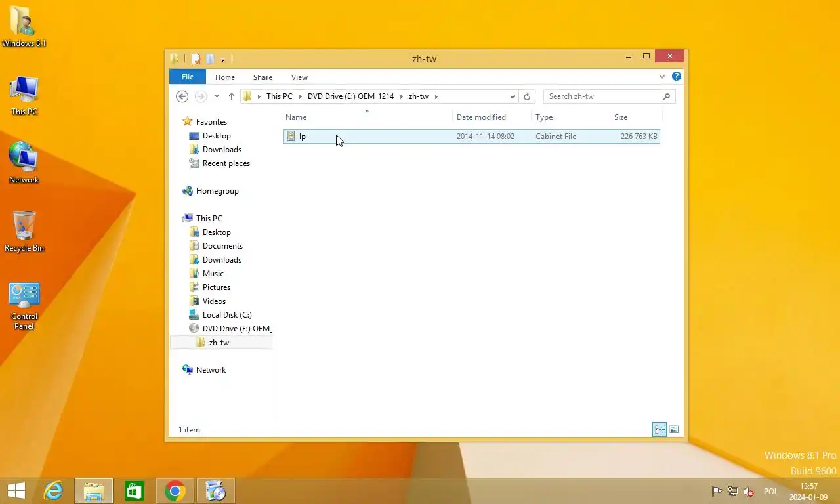Viewport: 840px width, 504px height.
Task: Launch Internet Explorer from the taskbar
Action: (x=53, y=491)
